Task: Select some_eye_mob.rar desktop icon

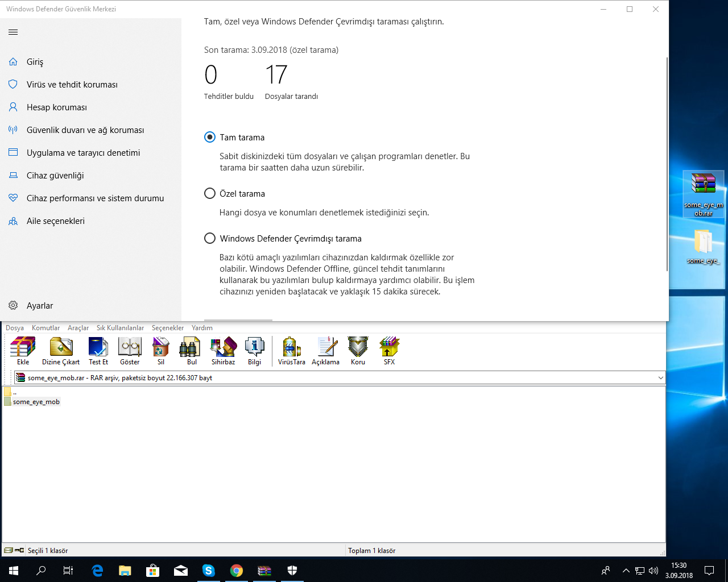Action: (x=704, y=194)
